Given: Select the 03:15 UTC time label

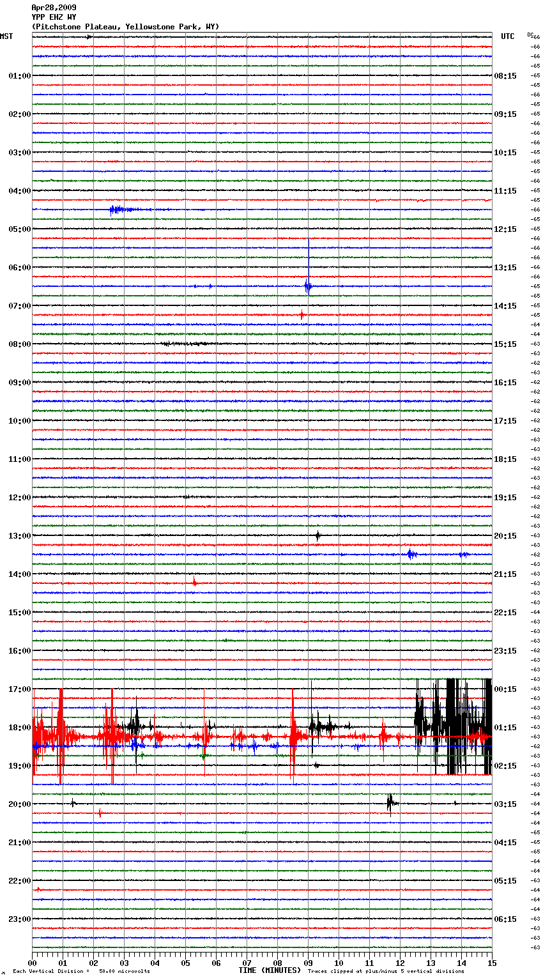Looking at the screenshot, I should 505,804.
